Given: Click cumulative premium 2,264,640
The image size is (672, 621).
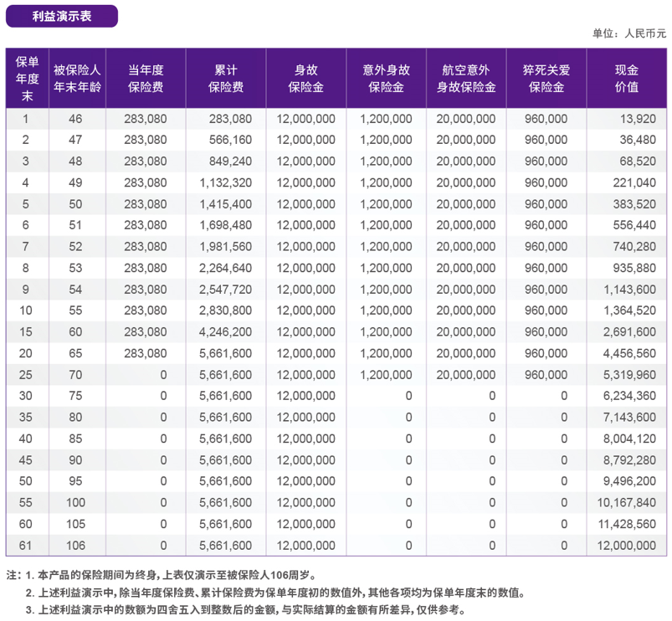Looking at the screenshot, I should pos(226,268).
